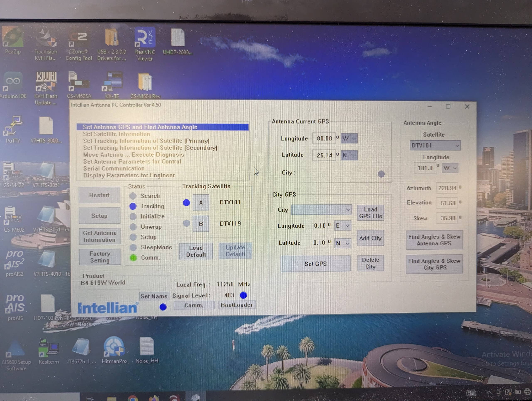Click blue indicator beside Comm. button
Screen dimensions: 532x401
point(163,307)
